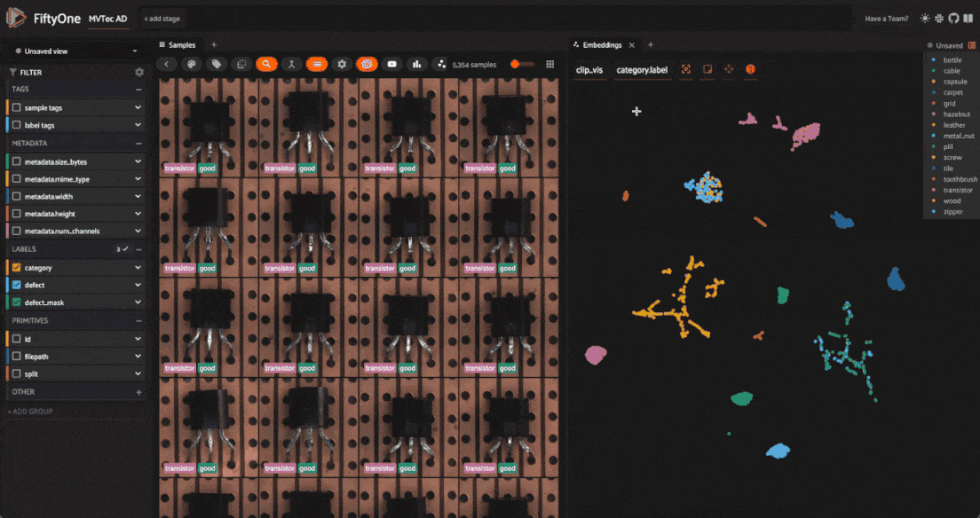Screen dimensions: 980x518
Task: Click the grid layout icon
Action: point(550,64)
